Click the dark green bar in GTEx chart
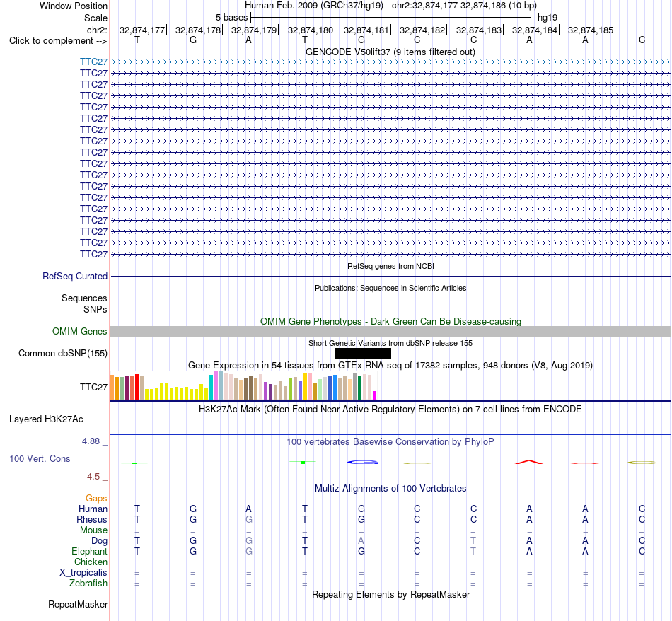 click(x=359, y=388)
